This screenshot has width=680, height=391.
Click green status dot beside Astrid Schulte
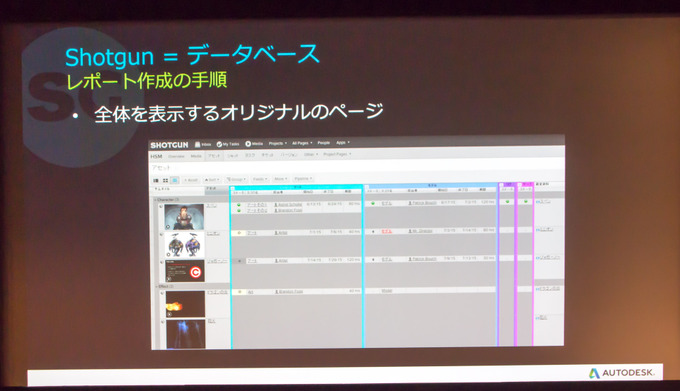[239, 205]
